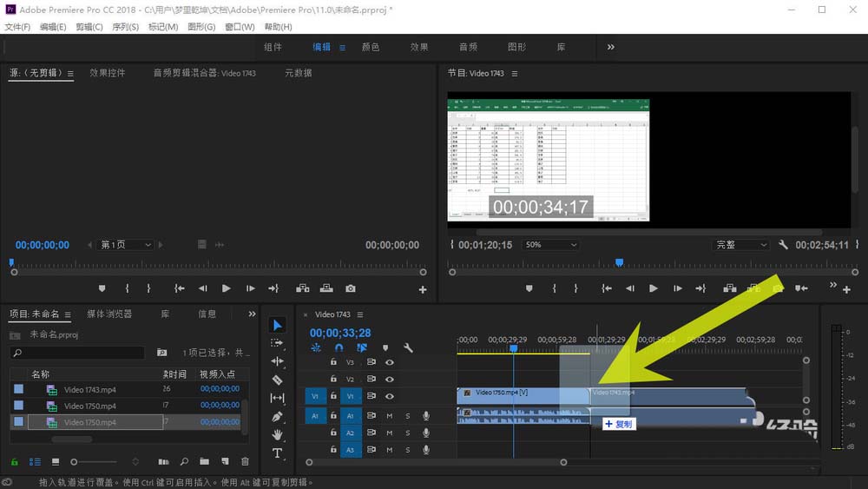Image resolution: width=868 pixels, height=489 pixels.
Task: Select the Track Select Forward tool
Action: pyautogui.click(x=277, y=343)
